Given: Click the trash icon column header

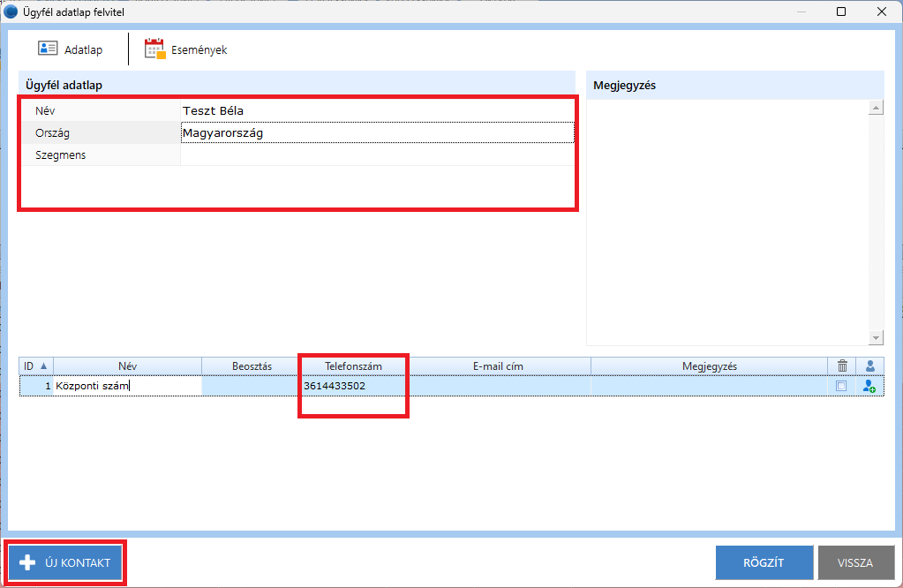Looking at the screenshot, I should coord(841,366).
